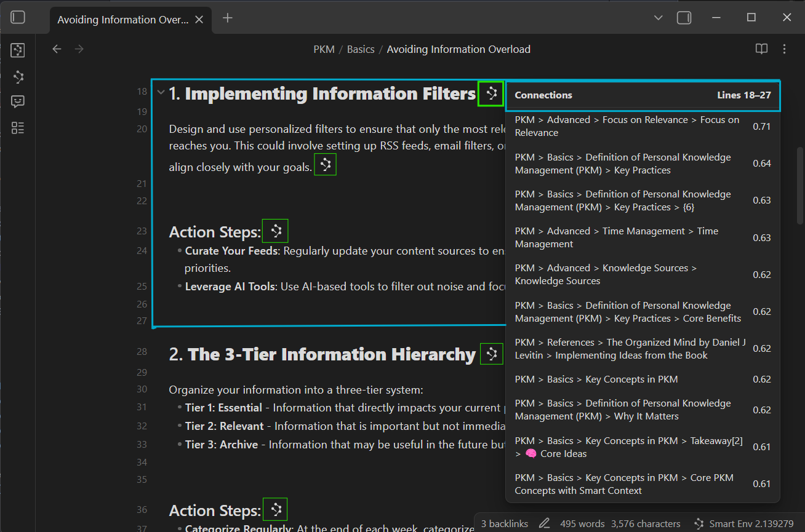Click the vertical scrollbar of the note
Viewport: 805px width, 532px height.
pos(799,185)
